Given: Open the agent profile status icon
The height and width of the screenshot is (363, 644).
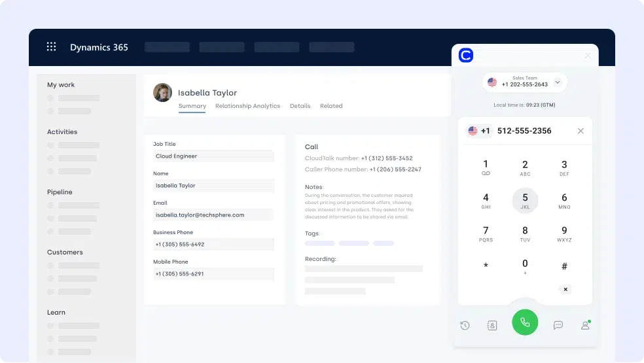Looking at the screenshot, I should [x=585, y=325].
